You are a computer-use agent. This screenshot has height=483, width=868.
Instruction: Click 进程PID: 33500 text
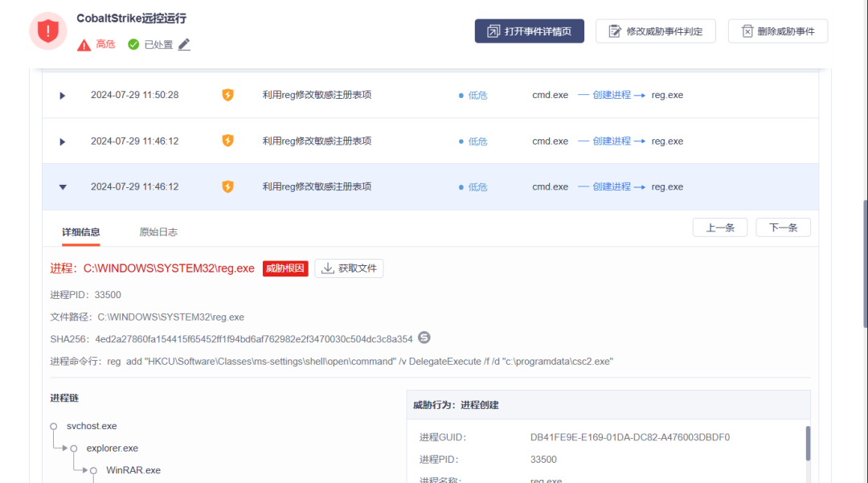[x=85, y=295]
